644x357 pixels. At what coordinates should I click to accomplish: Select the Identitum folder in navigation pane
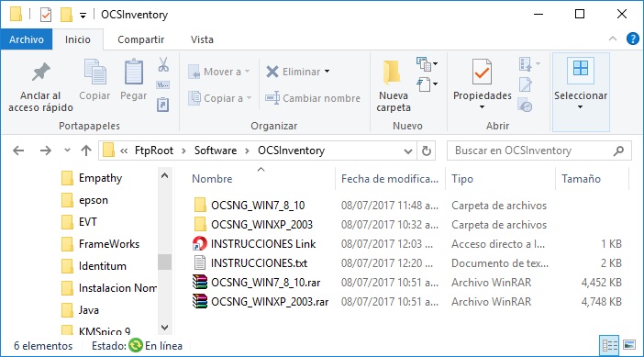(x=94, y=266)
